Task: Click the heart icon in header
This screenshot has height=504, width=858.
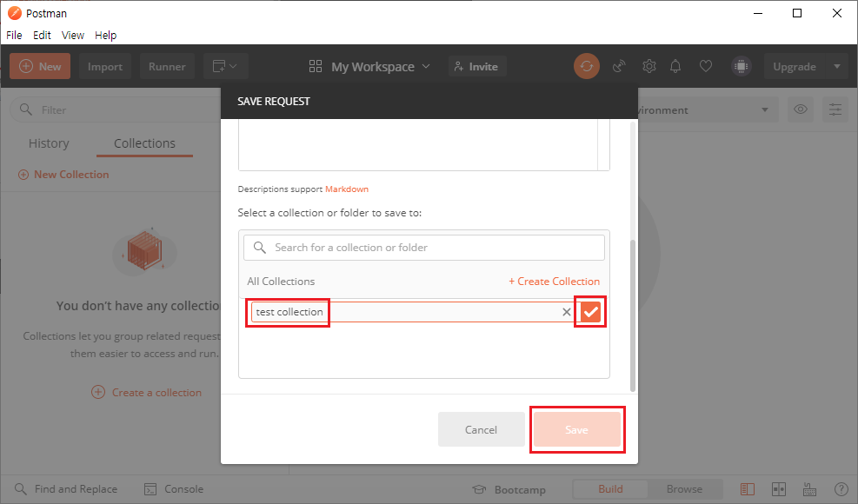Action: click(x=706, y=66)
